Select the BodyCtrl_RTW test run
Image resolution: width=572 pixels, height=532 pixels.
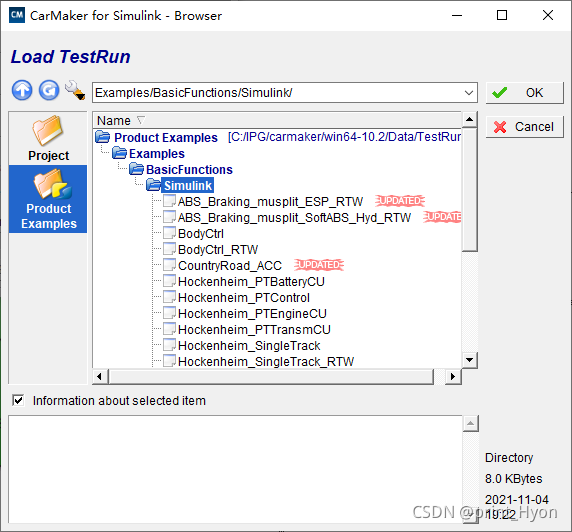218,250
